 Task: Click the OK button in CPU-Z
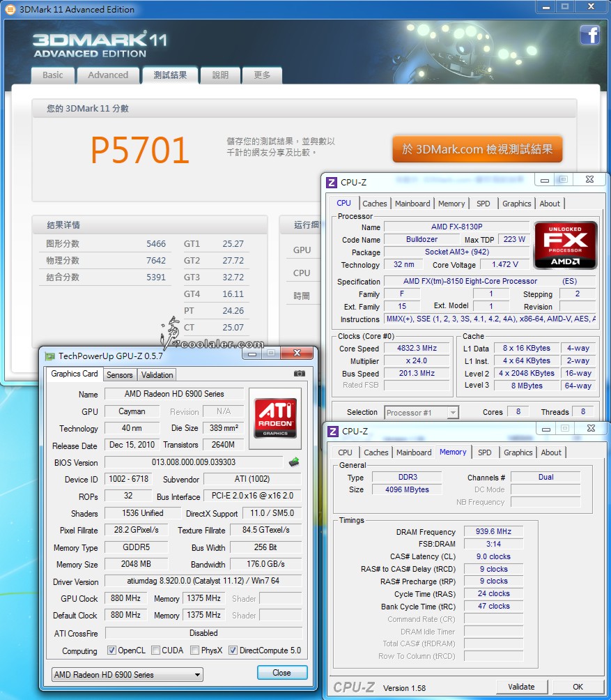pyautogui.click(x=578, y=687)
